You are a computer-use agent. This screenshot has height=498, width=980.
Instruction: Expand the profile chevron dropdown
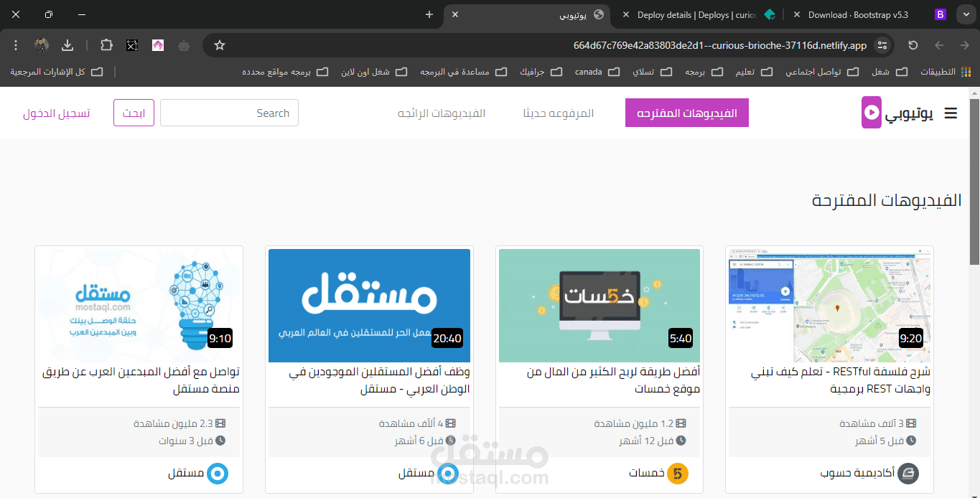[x=965, y=14]
